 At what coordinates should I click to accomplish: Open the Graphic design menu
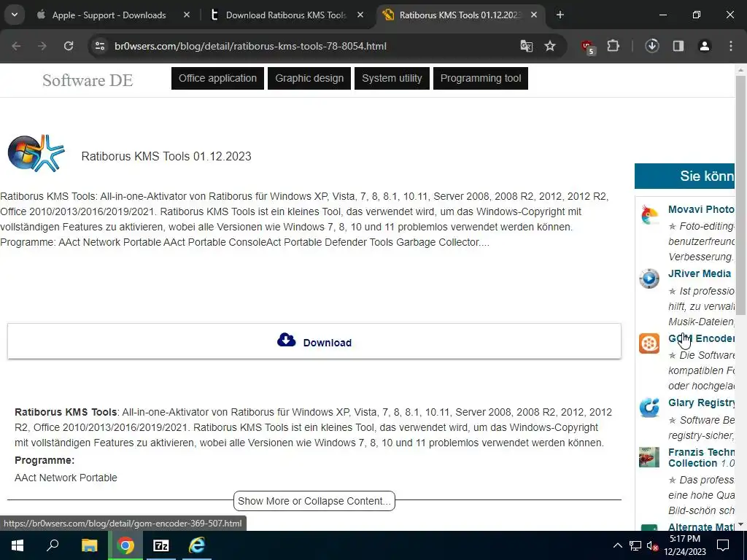pyautogui.click(x=309, y=78)
